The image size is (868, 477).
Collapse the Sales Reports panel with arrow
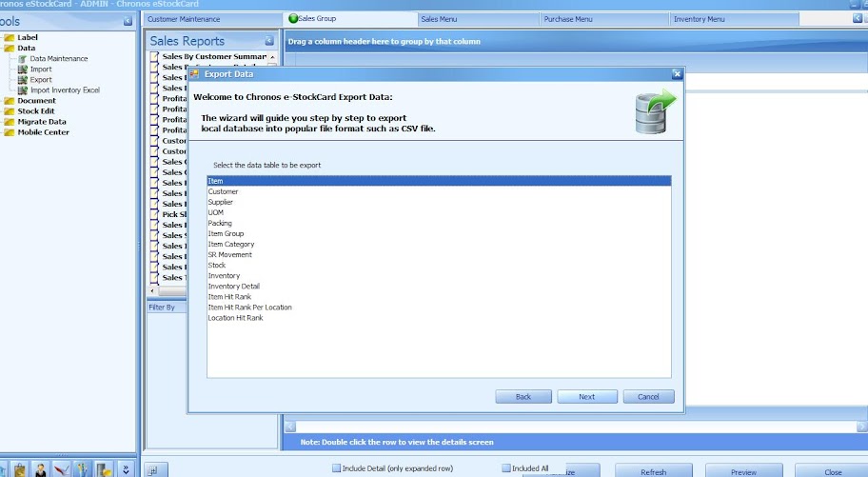point(269,40)
